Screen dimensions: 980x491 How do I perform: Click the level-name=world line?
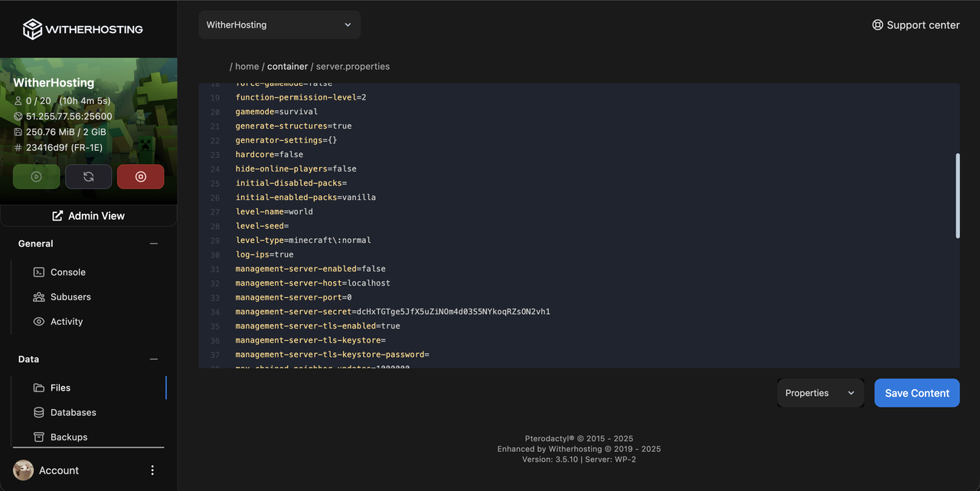[274, 211]
